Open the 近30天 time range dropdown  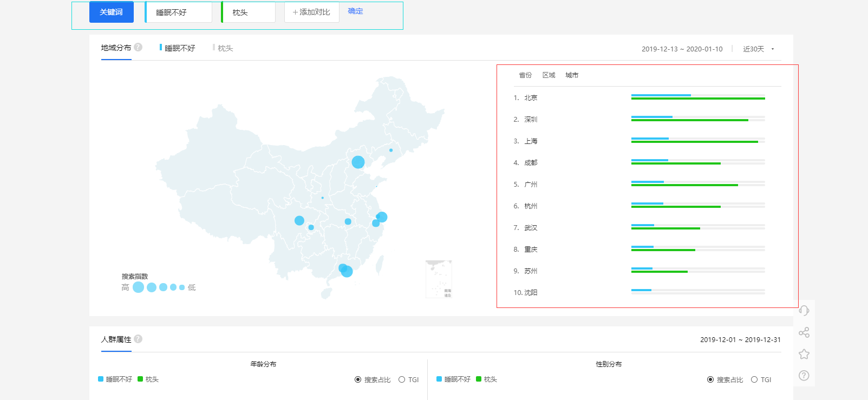(759, 49)
